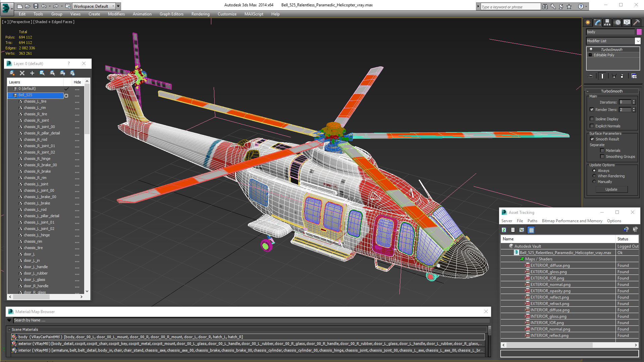Click the Perspective viewport label
This screenshot has height=362, width=644.
click(21, 22)
